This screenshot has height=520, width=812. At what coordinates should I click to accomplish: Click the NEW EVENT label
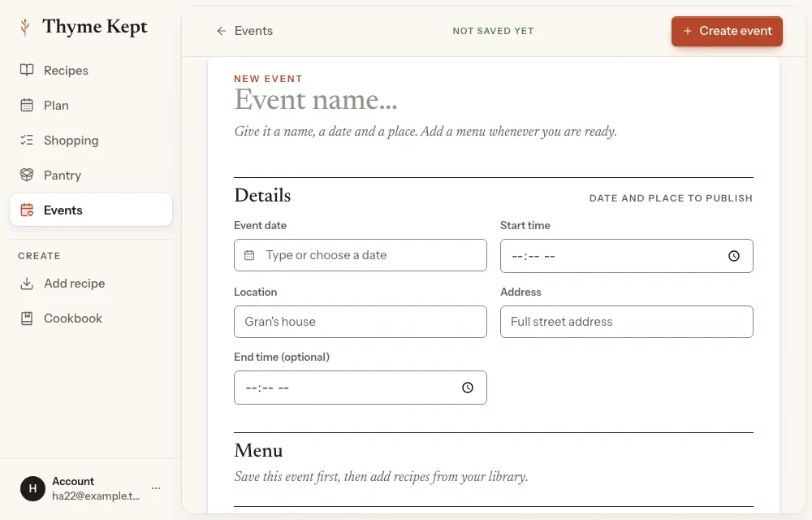(x=268, y=79)
